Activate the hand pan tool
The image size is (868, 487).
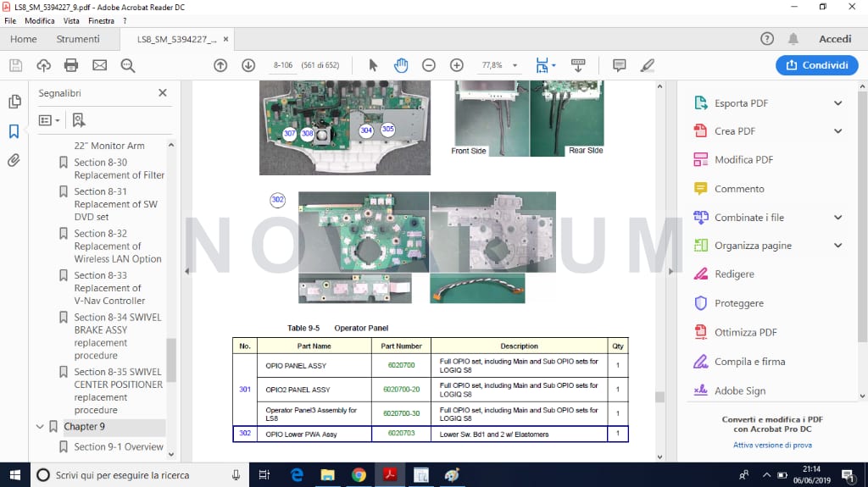pyautogui.click(x=401, y=65)
